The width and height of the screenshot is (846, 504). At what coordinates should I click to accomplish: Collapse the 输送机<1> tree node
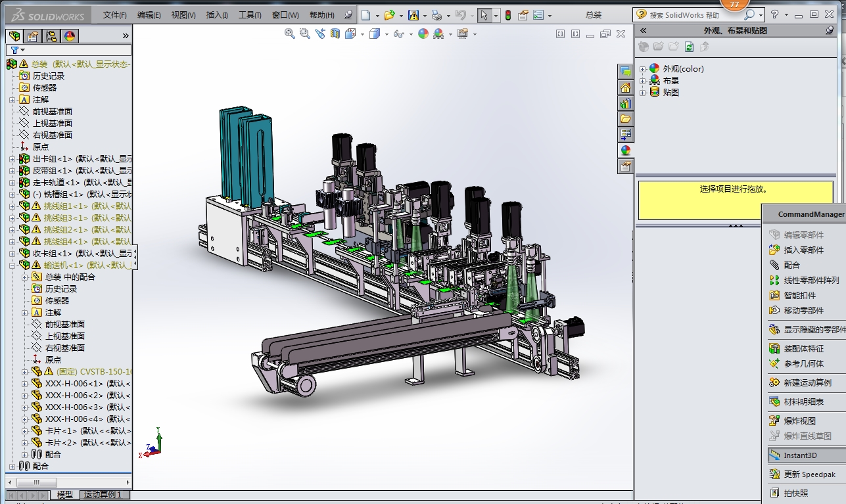(12, 265)
